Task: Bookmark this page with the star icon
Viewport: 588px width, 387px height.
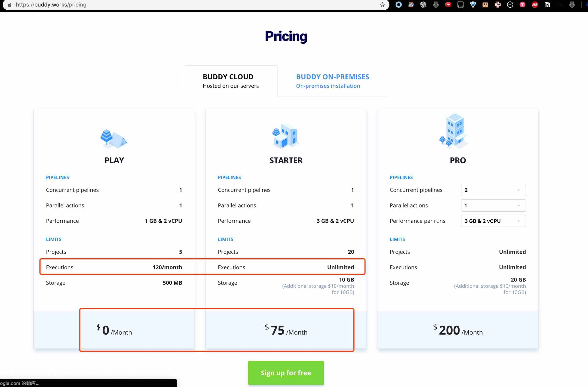Action: point(382,5)
